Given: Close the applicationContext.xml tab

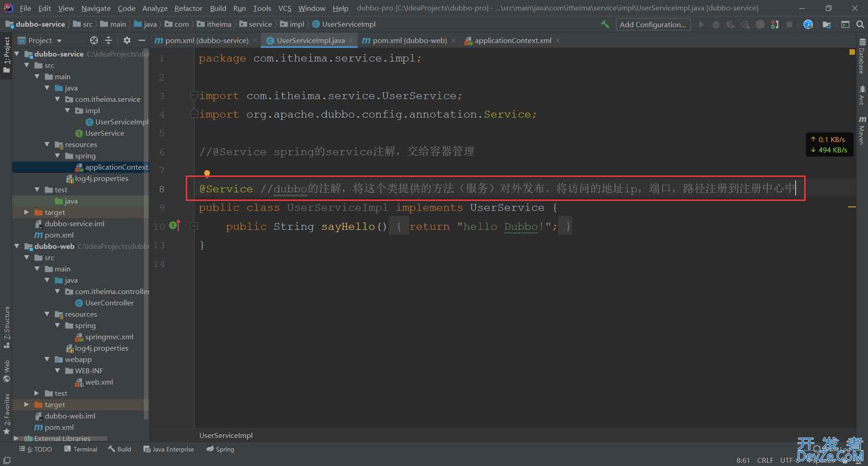Looking at the screenshot, I should point(558,40).
